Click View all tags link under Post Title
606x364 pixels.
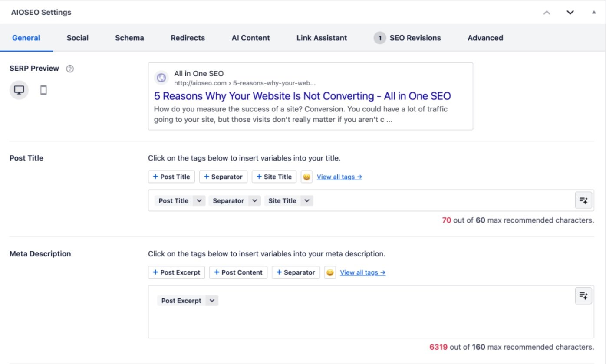pos(339,177)
